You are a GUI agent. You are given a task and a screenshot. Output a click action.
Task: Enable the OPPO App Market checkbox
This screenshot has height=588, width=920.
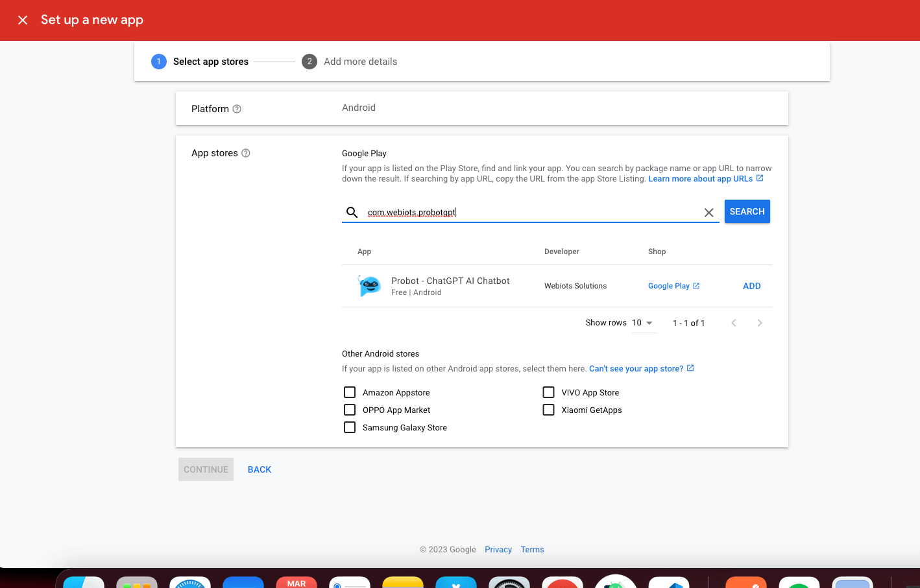(350, 410)
